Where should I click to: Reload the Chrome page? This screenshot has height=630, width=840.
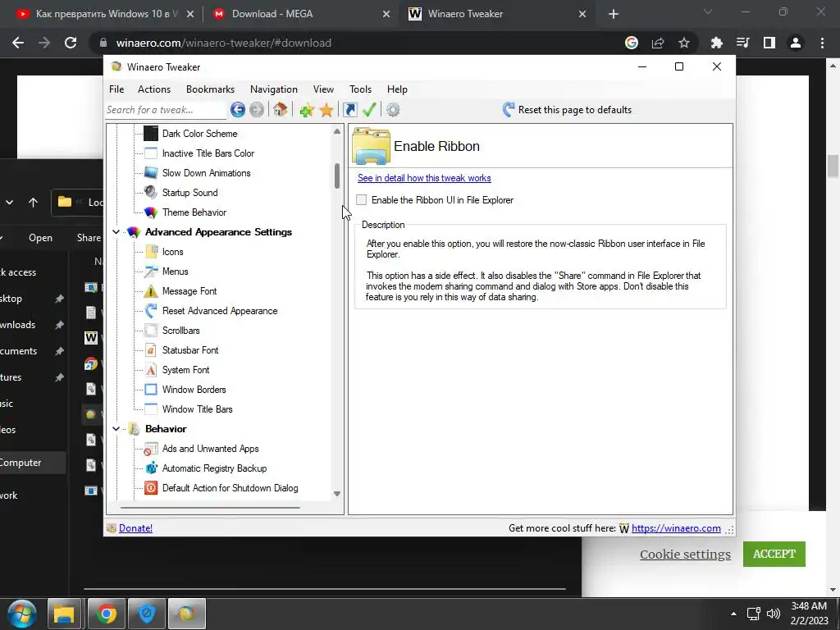pyautogui.click(x=71, y=43)
